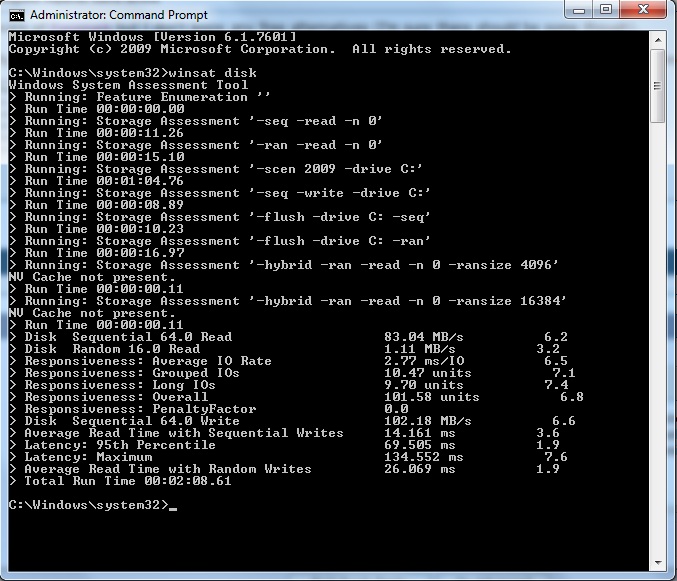The height and width of the screenshot is (581, 677).
Task: Click the 7.1 score for Grouped IOs
Action: click(x=564, y=373)
